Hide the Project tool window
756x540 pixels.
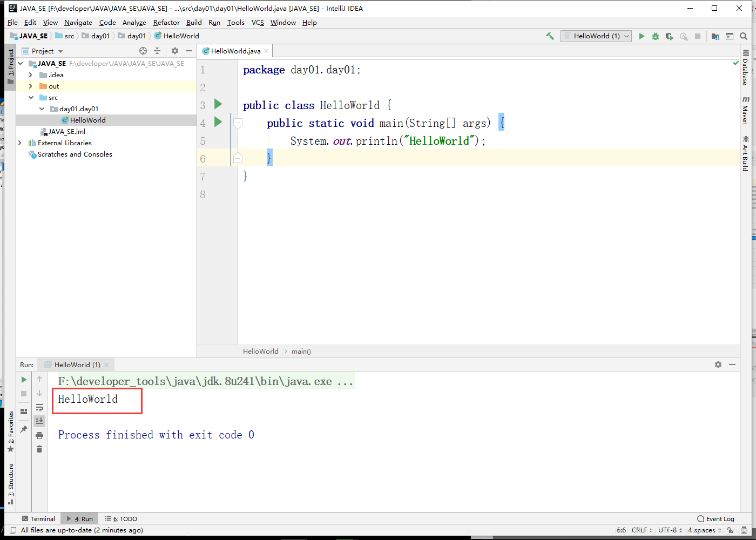(189, 51)
